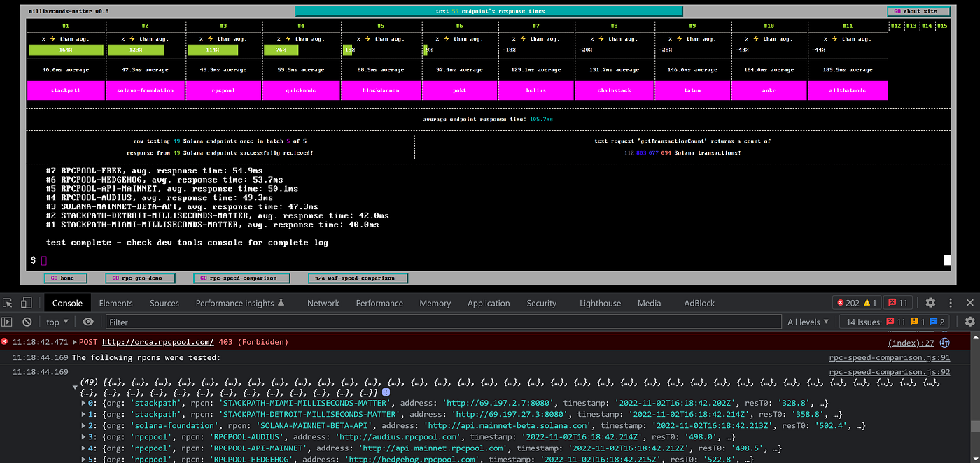The image size is (980, 463).
Task: Clear the console with the ban icon
Action: (27, 322)
